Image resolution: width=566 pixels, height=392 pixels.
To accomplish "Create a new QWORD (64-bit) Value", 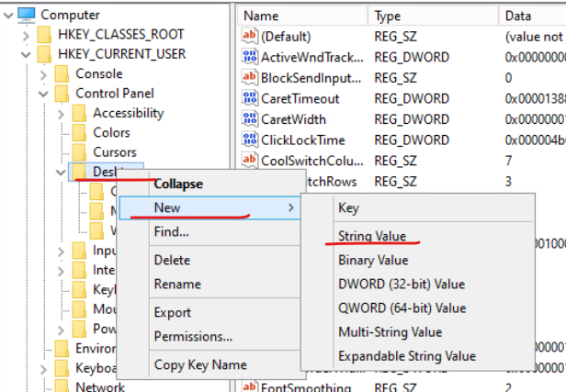I will click(402, 308).
